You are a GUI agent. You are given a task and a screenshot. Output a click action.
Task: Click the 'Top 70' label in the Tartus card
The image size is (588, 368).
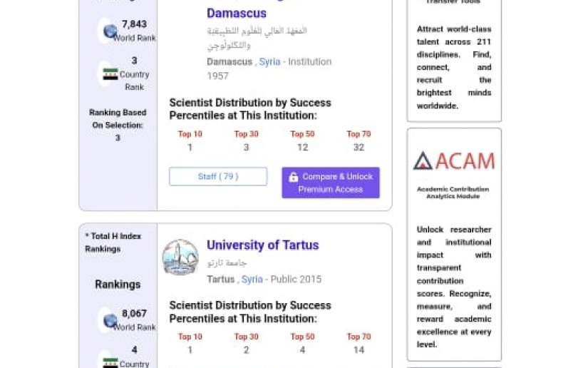[359, 337]
